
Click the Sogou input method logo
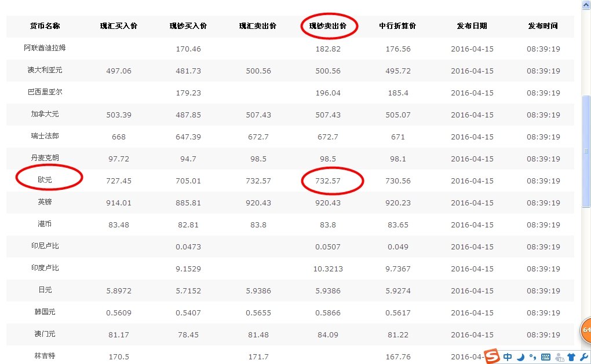point(492,356)
